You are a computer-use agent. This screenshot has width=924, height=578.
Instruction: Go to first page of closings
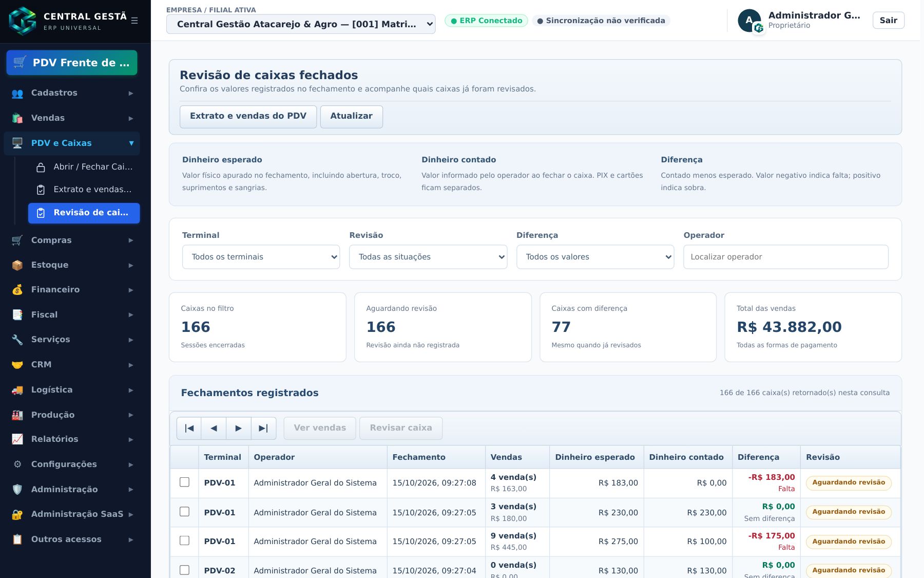pos(189,428)
